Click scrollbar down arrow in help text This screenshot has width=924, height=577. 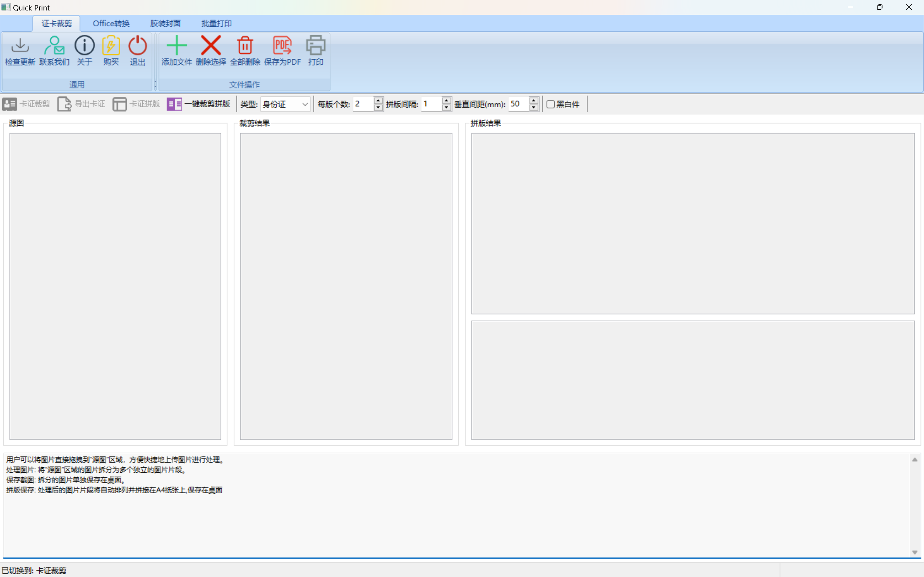[x=915, y=552]
